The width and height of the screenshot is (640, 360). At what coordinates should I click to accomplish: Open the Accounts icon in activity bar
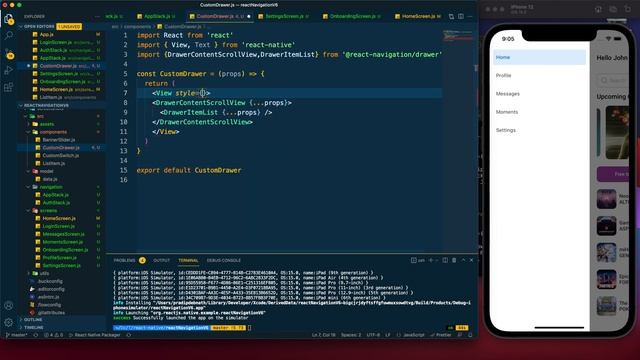[x=9, y=305]
